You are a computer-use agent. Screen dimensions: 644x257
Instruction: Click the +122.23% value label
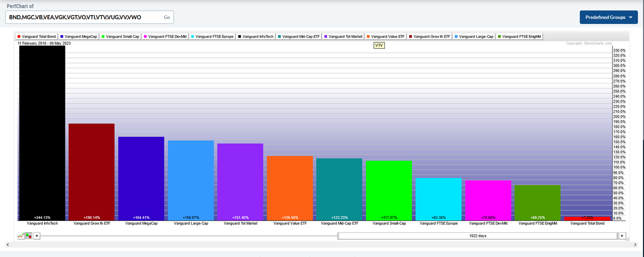pyautogui.click(x=340, y=217)
